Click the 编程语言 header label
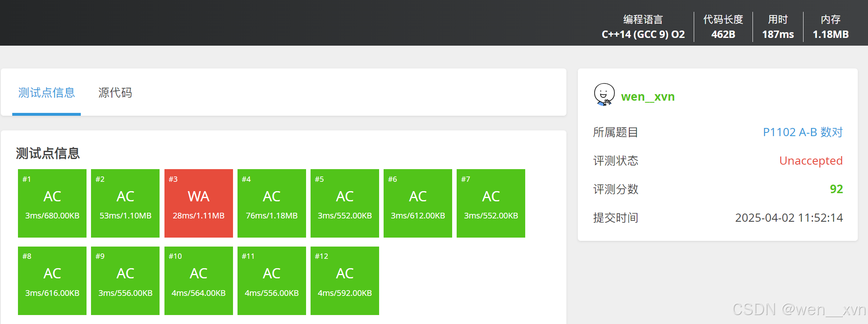Screen dimensions: 868x324 (643, 19)
